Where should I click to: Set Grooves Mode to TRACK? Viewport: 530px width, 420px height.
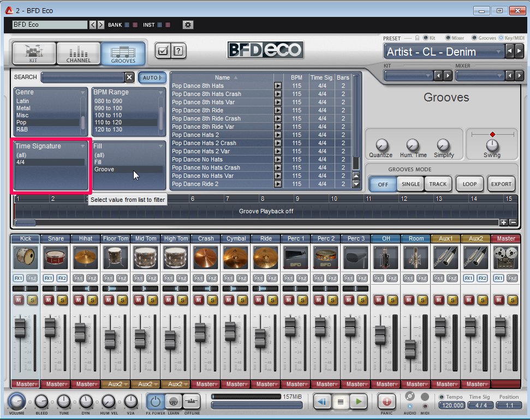438,184
